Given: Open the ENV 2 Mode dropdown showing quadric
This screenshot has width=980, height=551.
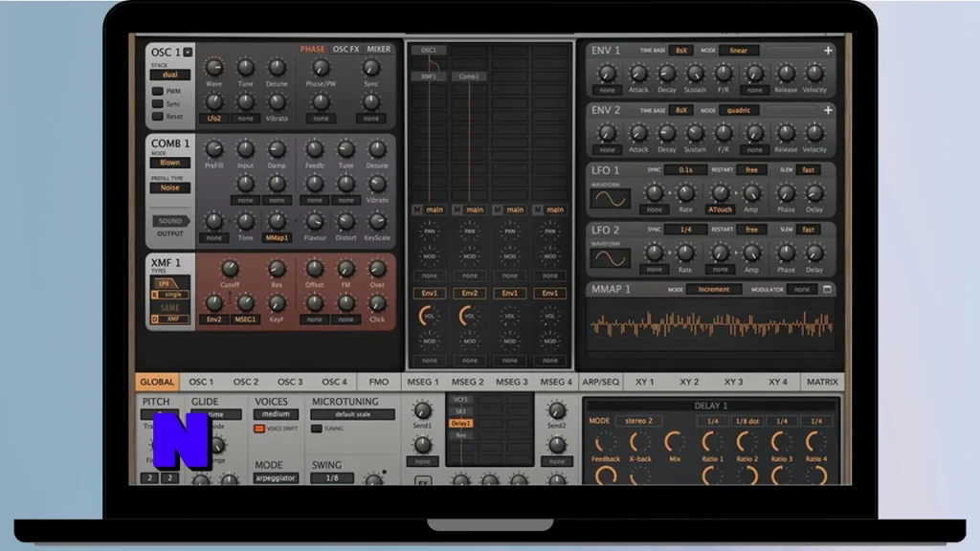Looking at the screenshot, I should coord(739,110).
